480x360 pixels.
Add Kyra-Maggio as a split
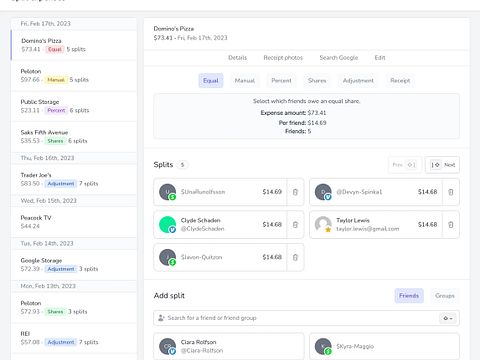(x=384, y=346)
